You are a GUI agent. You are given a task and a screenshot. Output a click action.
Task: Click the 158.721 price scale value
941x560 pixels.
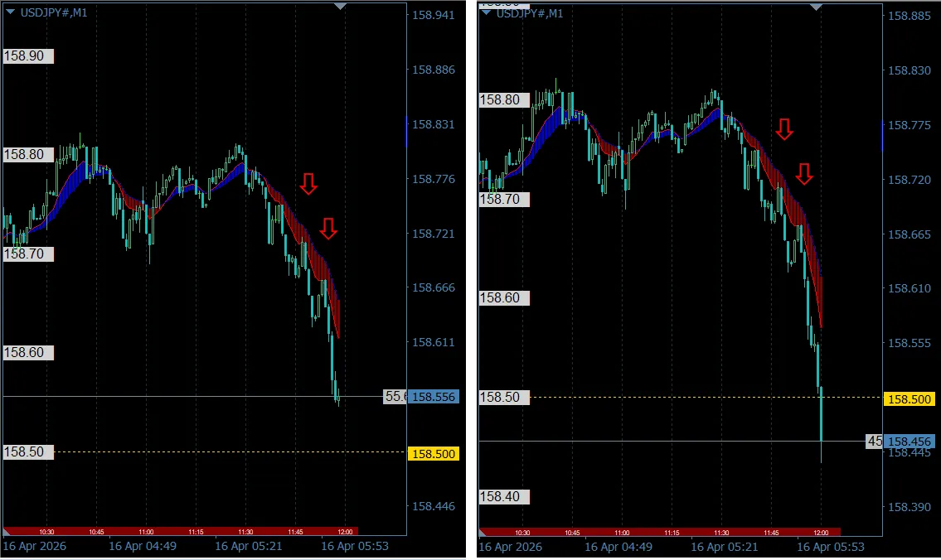[x=434, y=234]
